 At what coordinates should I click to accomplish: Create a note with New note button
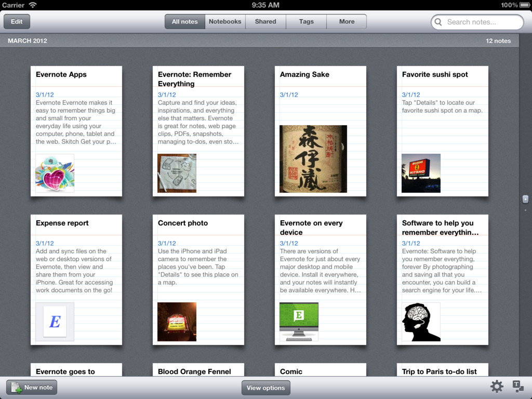(x=32, y=387)
